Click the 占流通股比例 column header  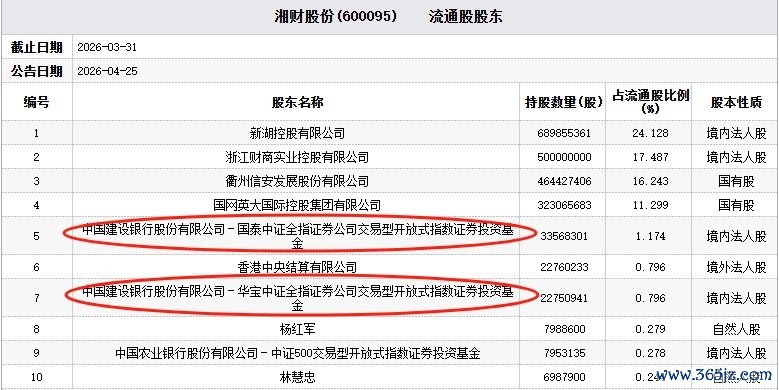[x=649, y=101]
